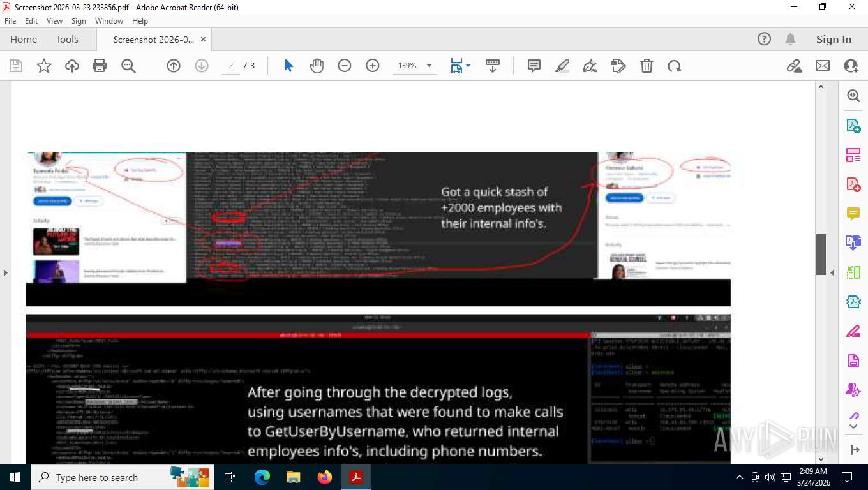Open the Help question mark icon
This screenshot has height=490, width=868.
click(x=764, y=40)
